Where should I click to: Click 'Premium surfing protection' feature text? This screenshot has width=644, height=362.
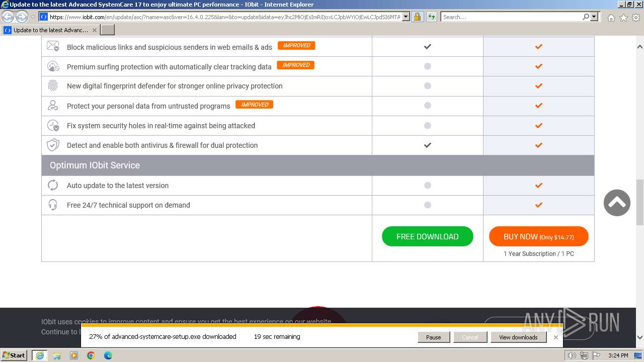click(x=169, y=67)
